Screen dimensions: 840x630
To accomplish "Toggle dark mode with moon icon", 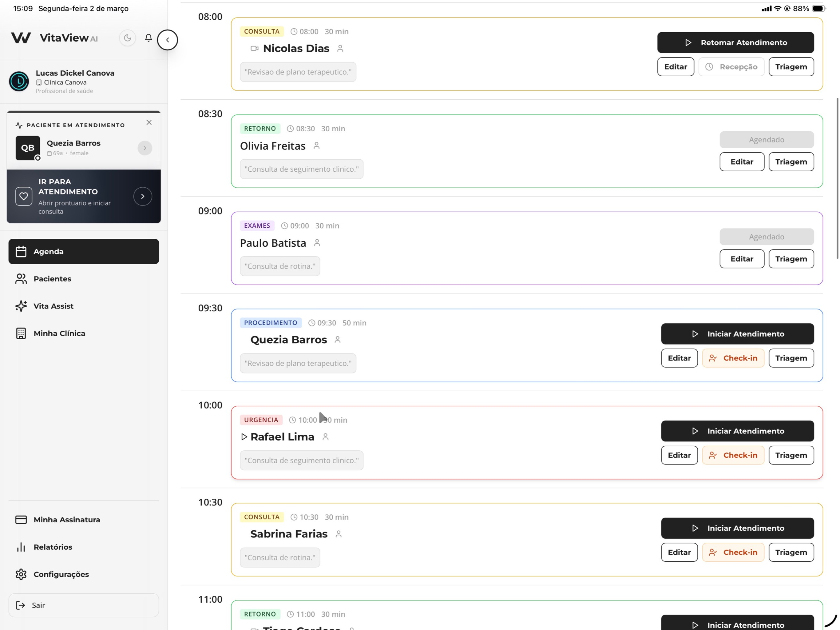I will coord(127,38).
